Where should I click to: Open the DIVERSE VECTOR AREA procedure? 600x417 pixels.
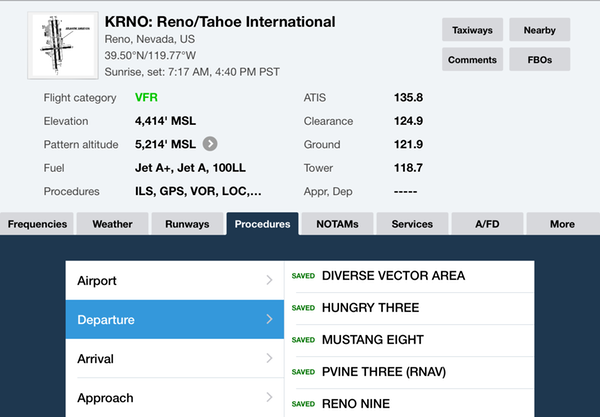point(410,276)
